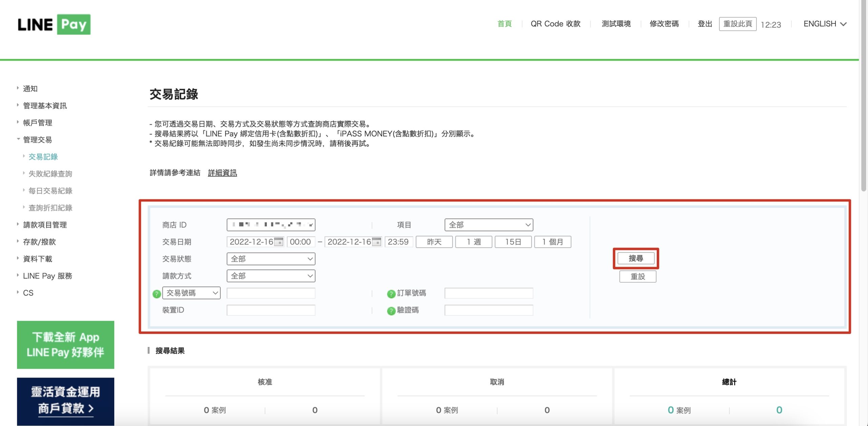This screenshot has height=426, width=868.
Task: Click the 搜尋 search button
Action: tap(636, 259)
